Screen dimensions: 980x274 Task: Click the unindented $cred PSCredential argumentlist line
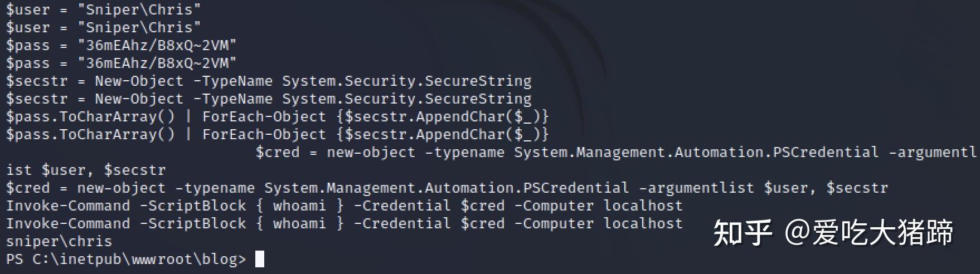tap(447, 188)
